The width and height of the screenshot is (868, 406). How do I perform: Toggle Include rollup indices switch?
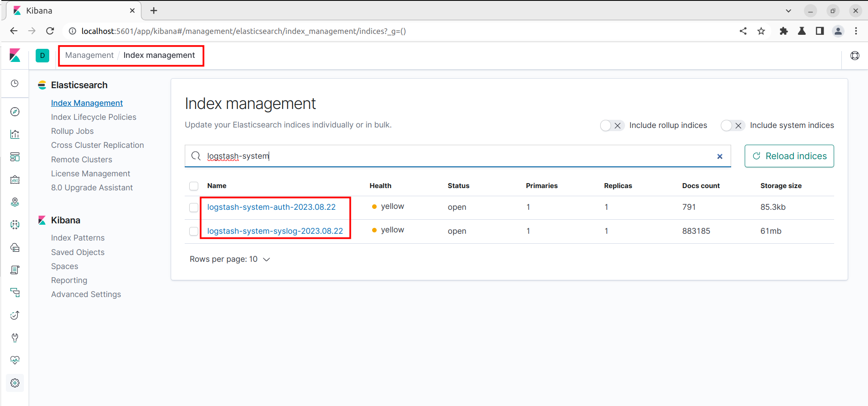pos(612,126)
